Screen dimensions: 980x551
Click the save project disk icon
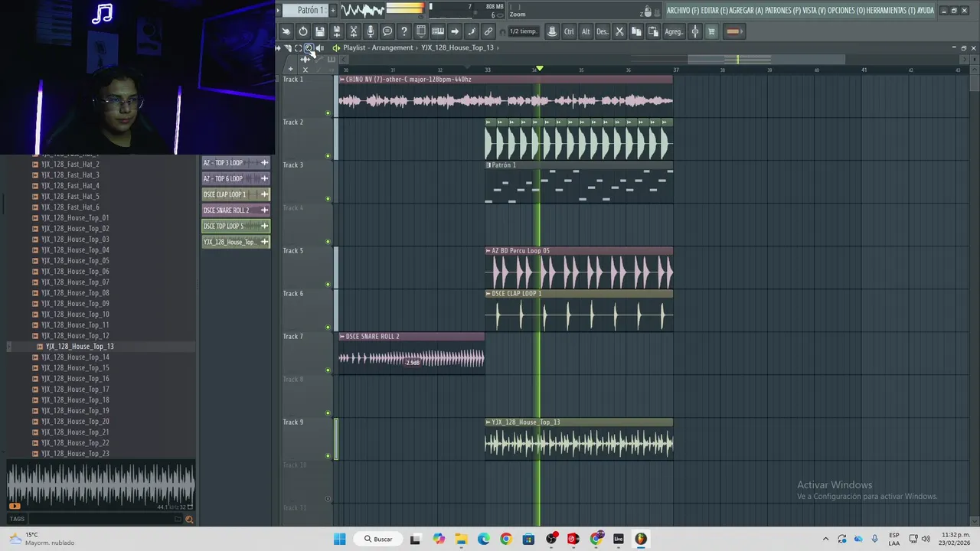coord(320,31)
